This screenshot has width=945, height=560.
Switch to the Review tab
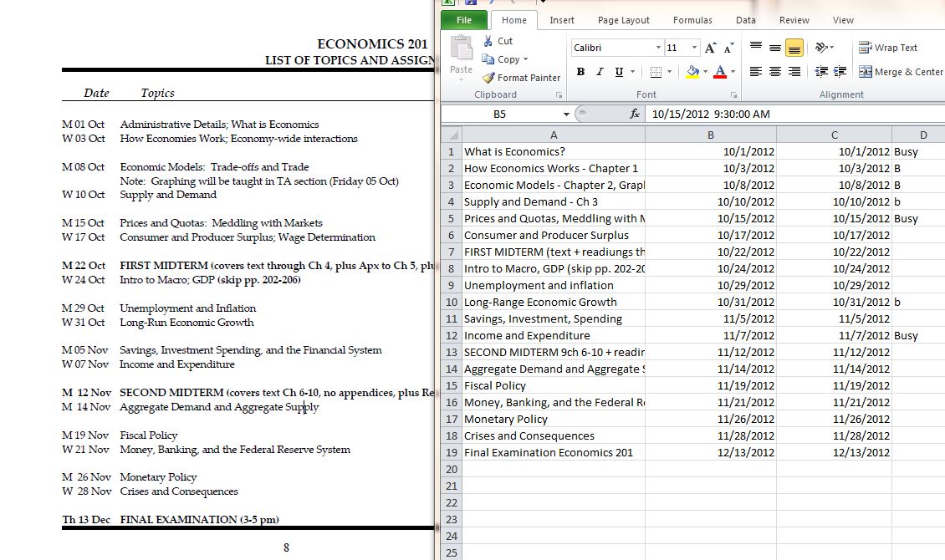tap(794, 20)
